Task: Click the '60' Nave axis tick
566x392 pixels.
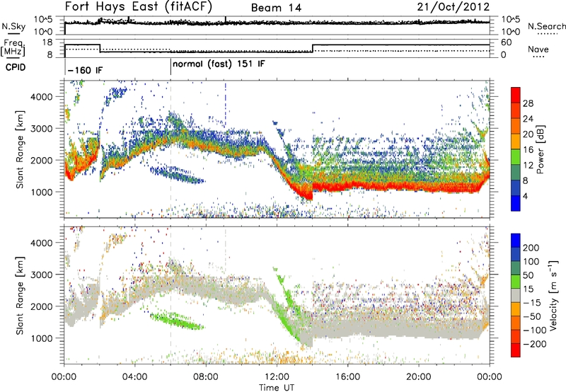Action: [507, 42]
